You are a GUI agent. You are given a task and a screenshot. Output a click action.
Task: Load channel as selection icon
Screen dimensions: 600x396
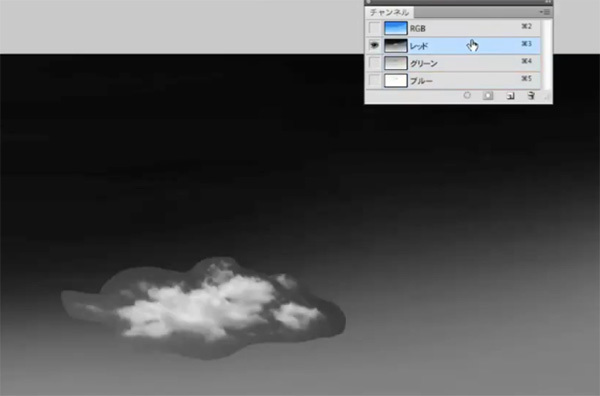(467, 95)
